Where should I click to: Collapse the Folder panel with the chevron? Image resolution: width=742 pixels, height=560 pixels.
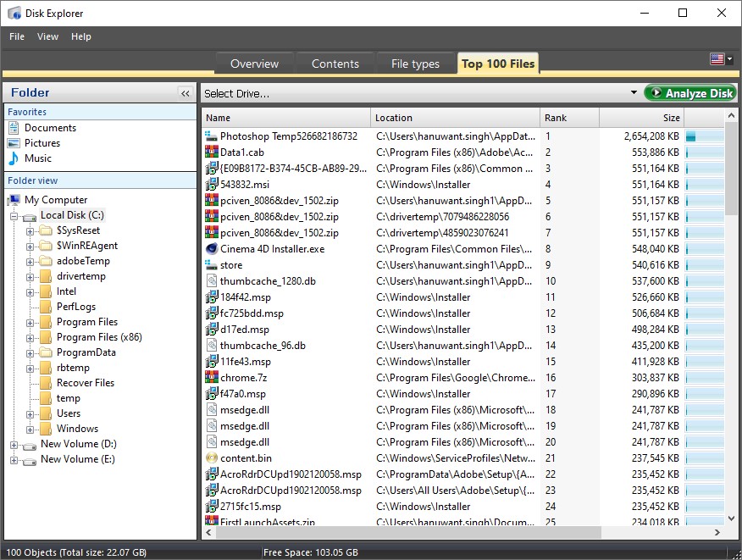pyautogui.click(x=185, y=92)
